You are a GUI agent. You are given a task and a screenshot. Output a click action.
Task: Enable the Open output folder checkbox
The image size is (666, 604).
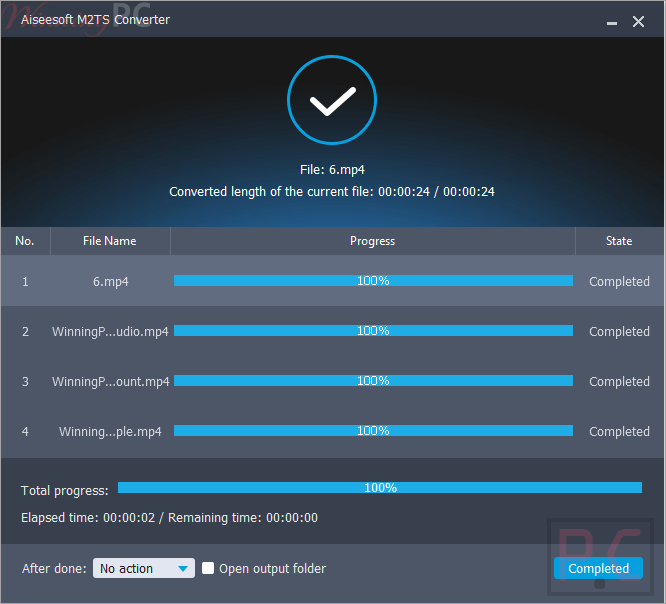(x=208, y=568)
